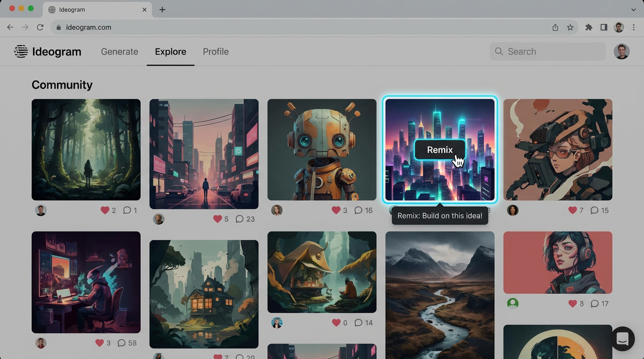This screenshot has width=644, height=359.
Task: Expand the tab search chevron
Action: click(633, 9)
